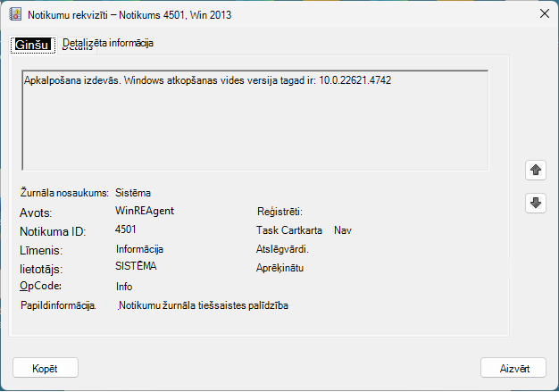Select the 4501 event ID value
The width and height of the screenshot is (559, 392).
[x=126, y=229]
